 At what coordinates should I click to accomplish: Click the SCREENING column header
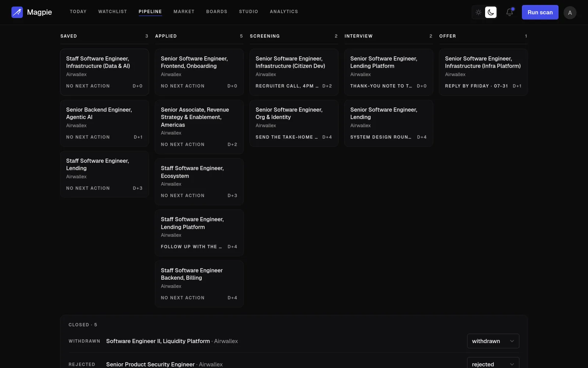point(265,36)
